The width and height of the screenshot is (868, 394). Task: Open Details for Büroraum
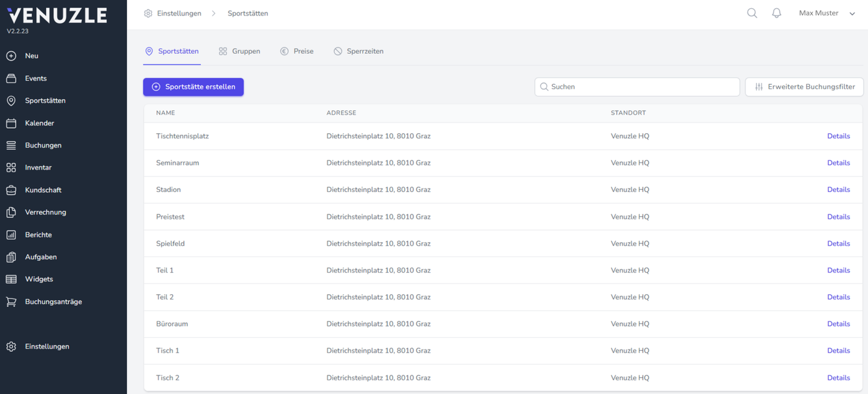point(838,324)
